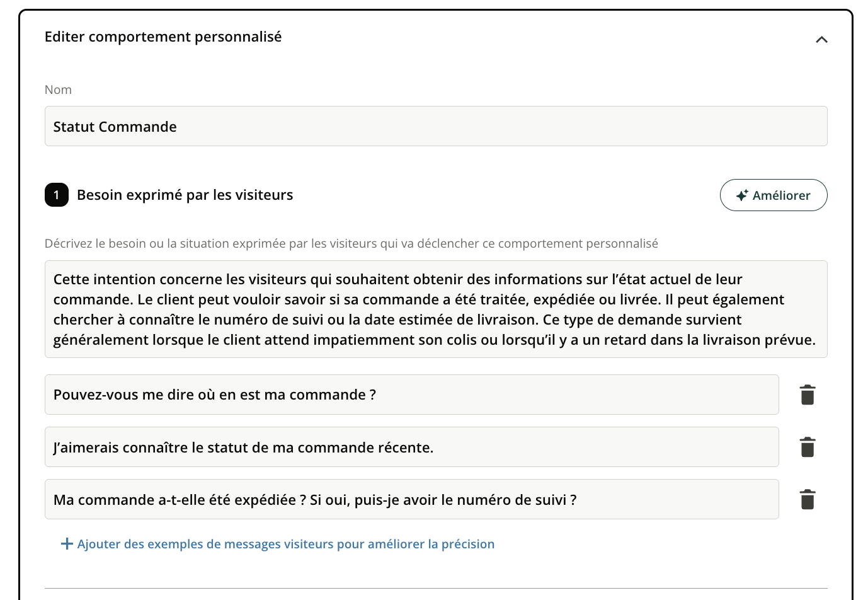Click the 'Décrivez le besoin' helper text
The image size is (868, 600).
(x=351, y=243)
